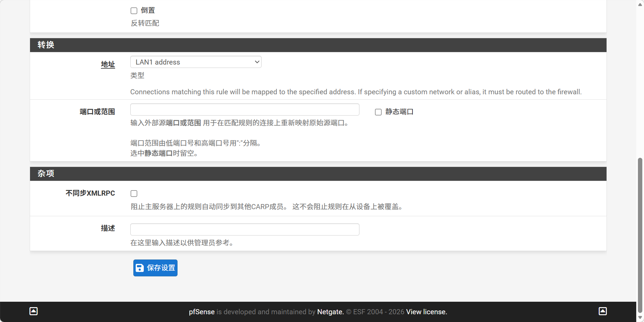Open the LAN1 address dropdown
Image resolution: width=644 pixels, height=322 pixels.
click(x=196, y=62)
